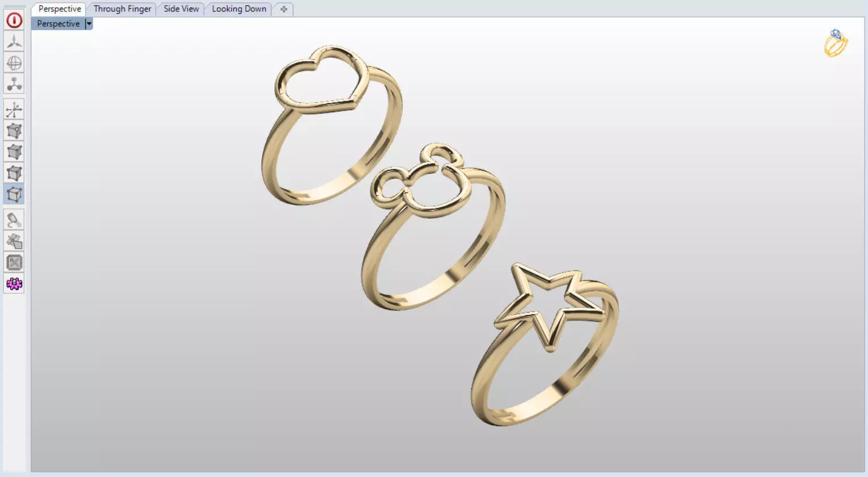Click the paint bucket material icon
The width and height of the screenshot is (868, 477).
(x=14, y=220)
